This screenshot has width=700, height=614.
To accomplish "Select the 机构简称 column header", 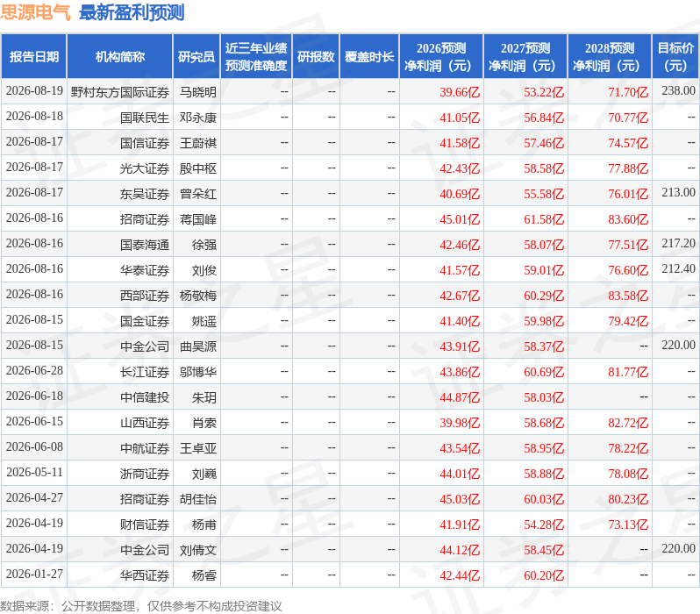I will [119, 57].
